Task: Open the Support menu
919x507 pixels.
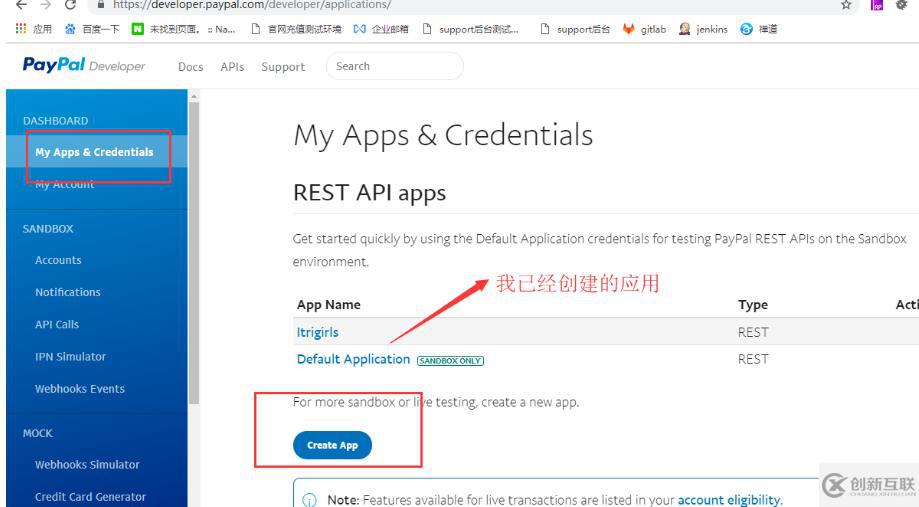Action: 283,67
